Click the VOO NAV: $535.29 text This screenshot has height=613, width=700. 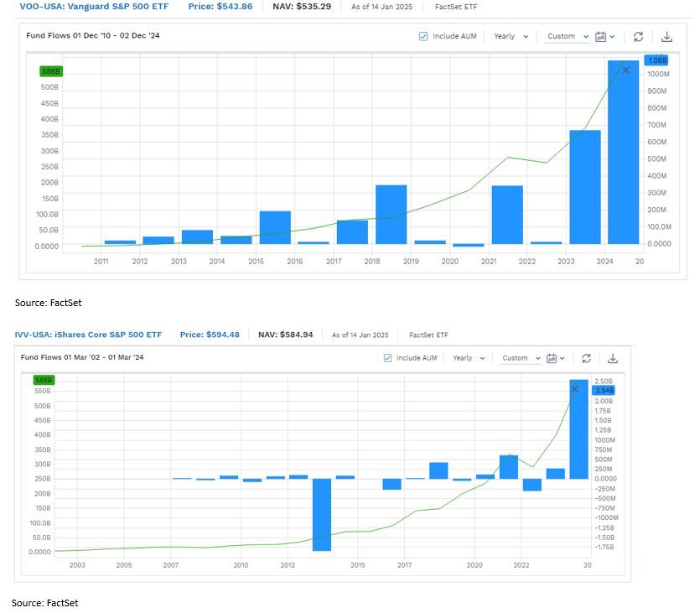[x=302, y=7]
